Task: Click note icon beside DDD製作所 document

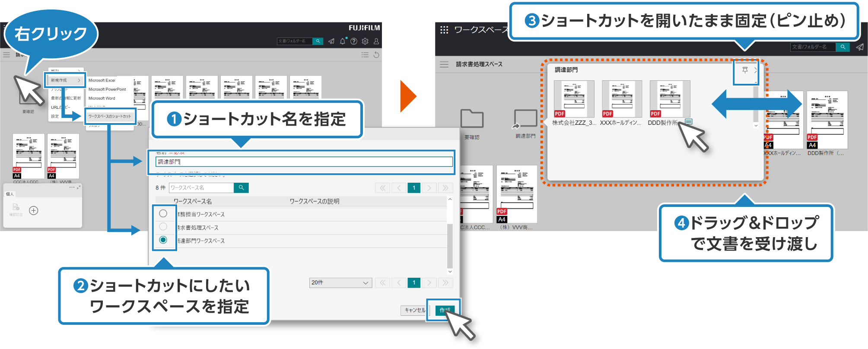Action: coord(689,122)
